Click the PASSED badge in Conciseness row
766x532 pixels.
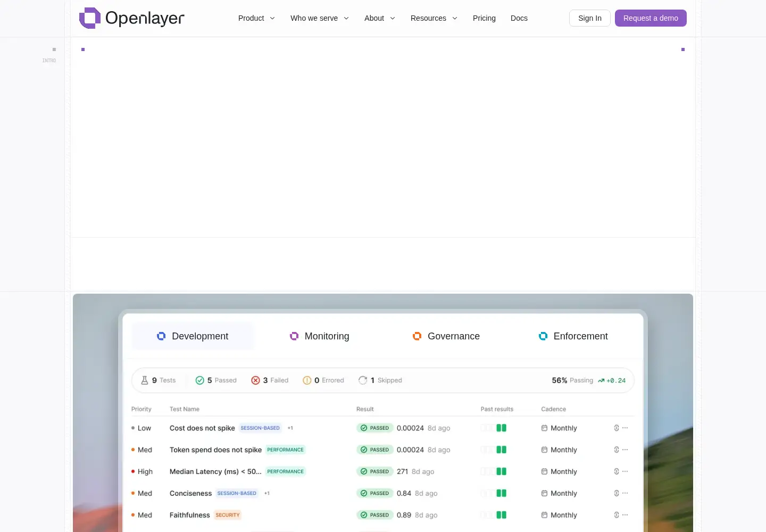click(375, 493)
